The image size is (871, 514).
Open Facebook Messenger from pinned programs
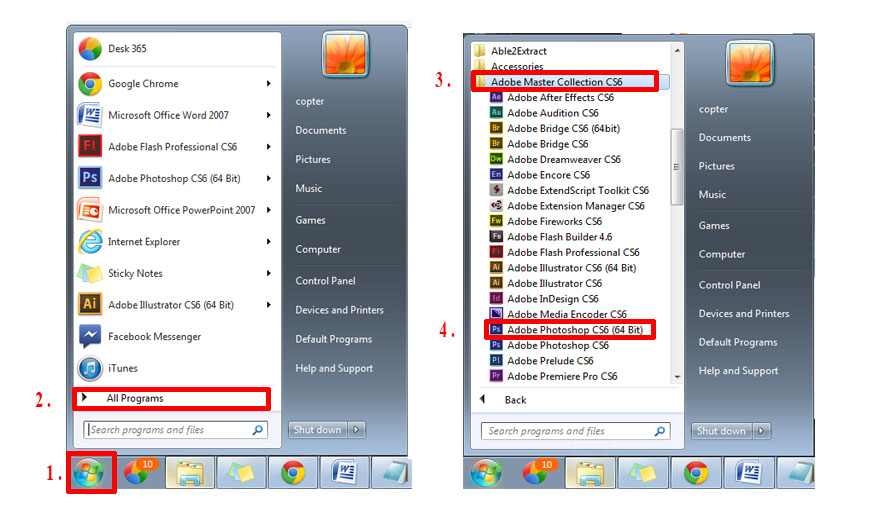(153, 337)
